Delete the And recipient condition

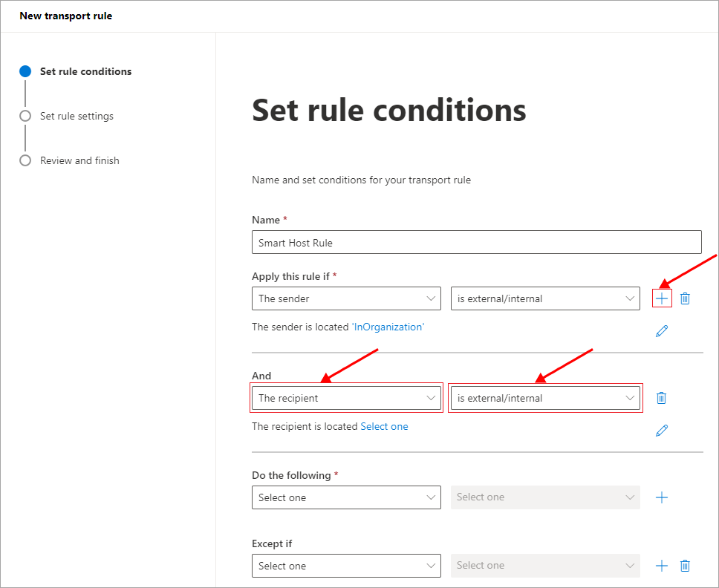tap(661, 398)
